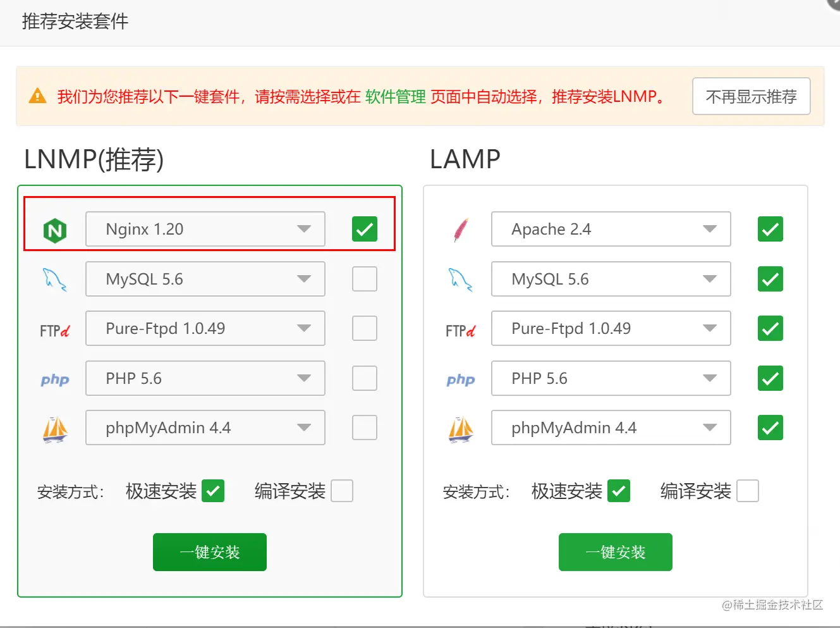Click the 推荐安装套件 dialog title
Viewport: 840px width, 628px height.
pos(75,22)
